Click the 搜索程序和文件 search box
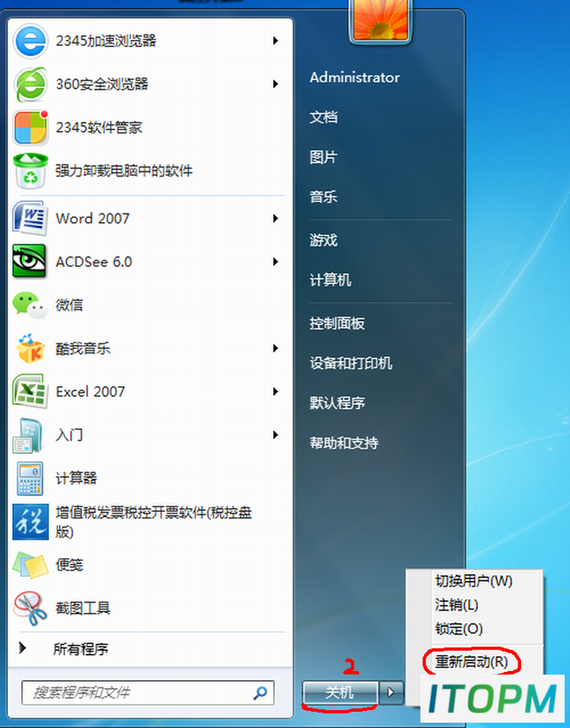 tap(148, 692)
